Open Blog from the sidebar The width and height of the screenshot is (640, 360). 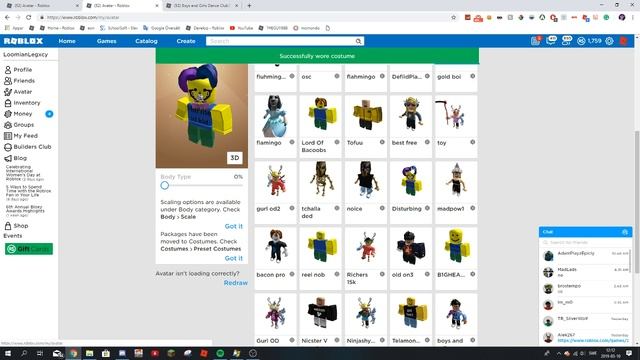click(x=16, y=158)
